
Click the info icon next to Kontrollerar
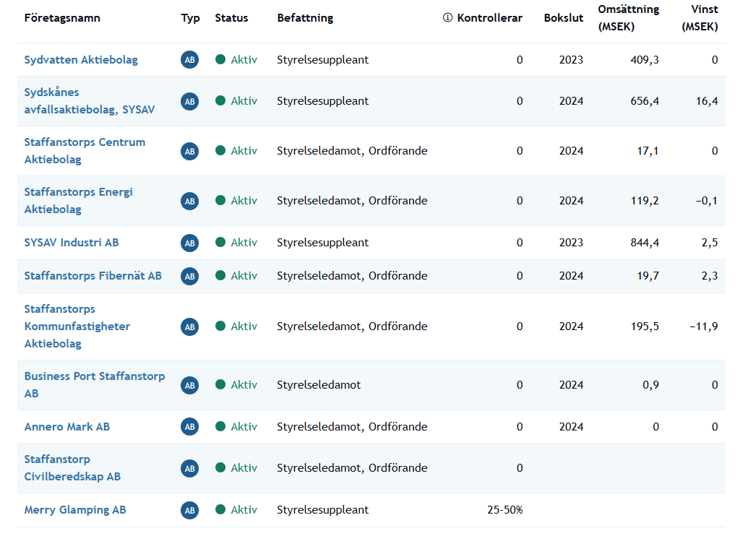point(447,18)
